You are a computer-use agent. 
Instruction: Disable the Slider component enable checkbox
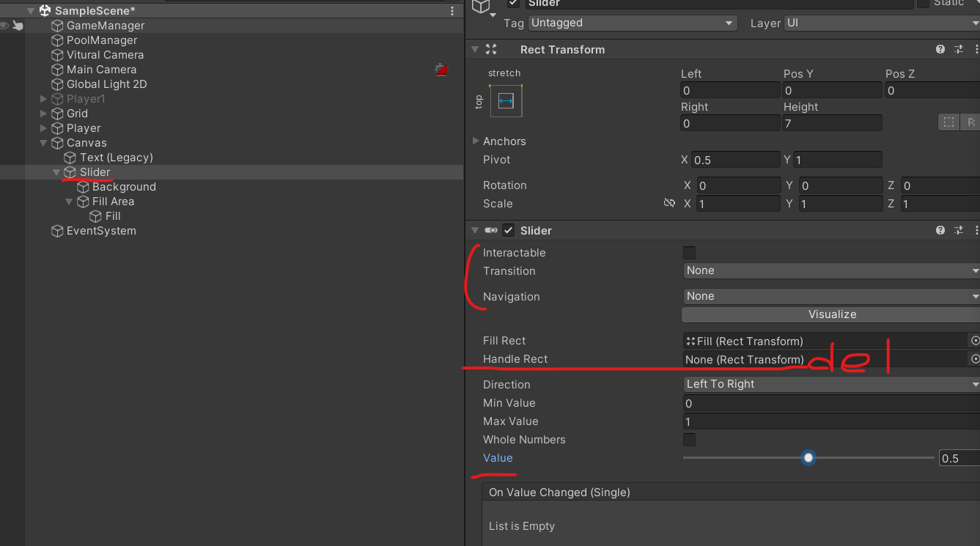(509, 231)
